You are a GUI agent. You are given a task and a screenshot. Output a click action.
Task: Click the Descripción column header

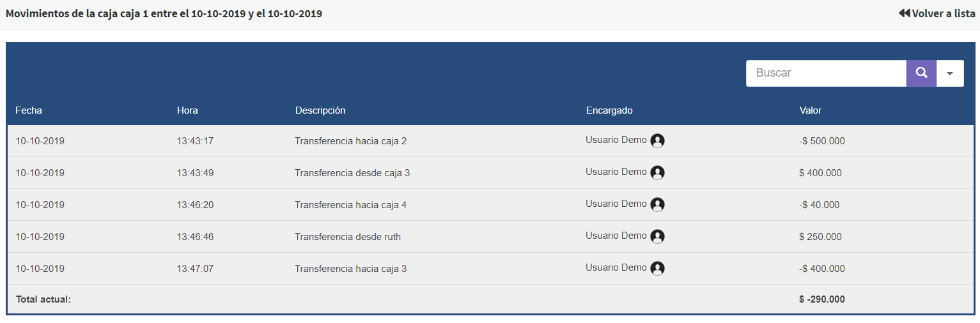pyautogui.click(x=320, y=110)
